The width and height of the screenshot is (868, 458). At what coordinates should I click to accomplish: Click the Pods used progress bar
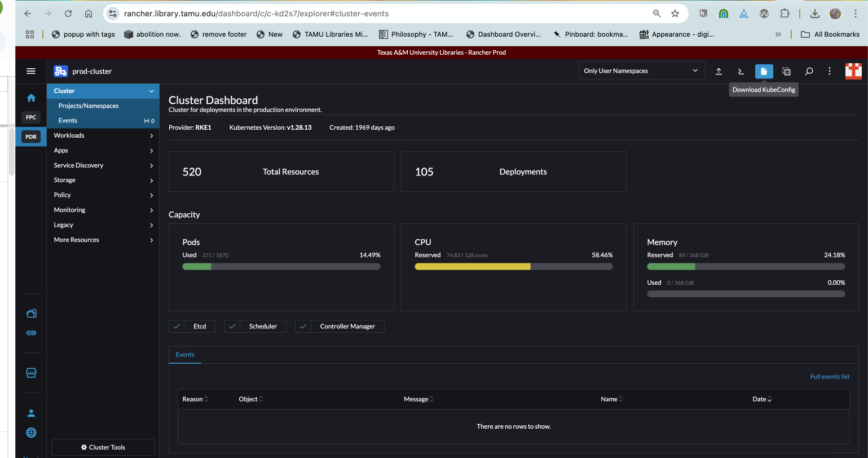(x=281, y=267)
